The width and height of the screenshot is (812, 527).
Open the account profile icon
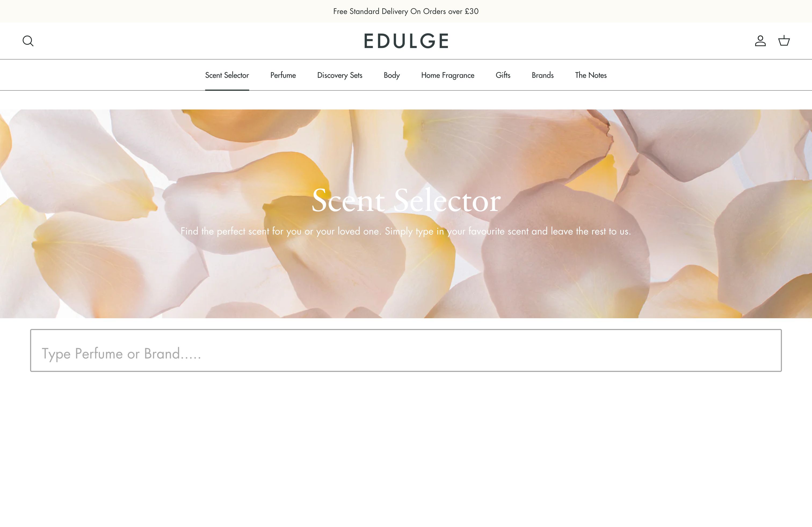coord(760,40)
